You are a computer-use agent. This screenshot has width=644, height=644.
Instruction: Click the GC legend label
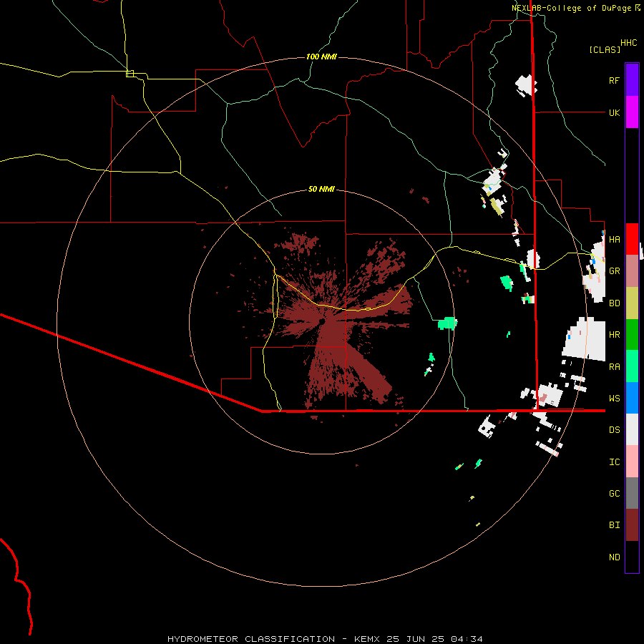click(614, 494)
